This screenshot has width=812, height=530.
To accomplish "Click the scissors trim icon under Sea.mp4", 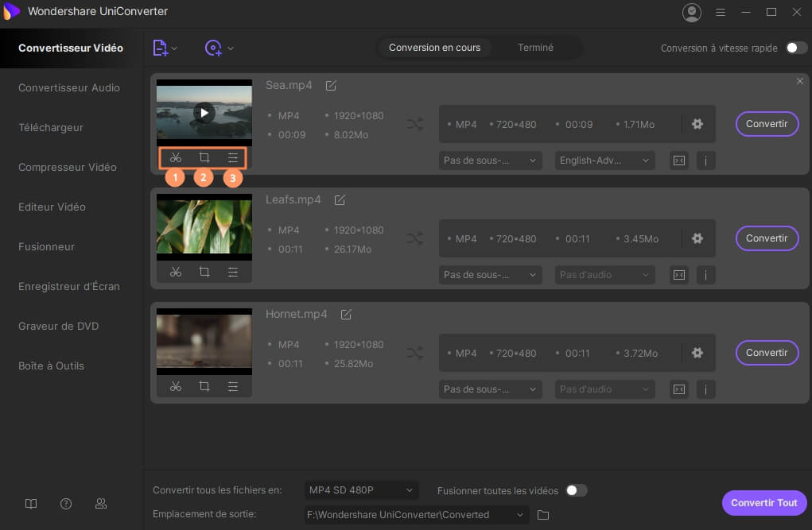I will [x=176, y=157].
